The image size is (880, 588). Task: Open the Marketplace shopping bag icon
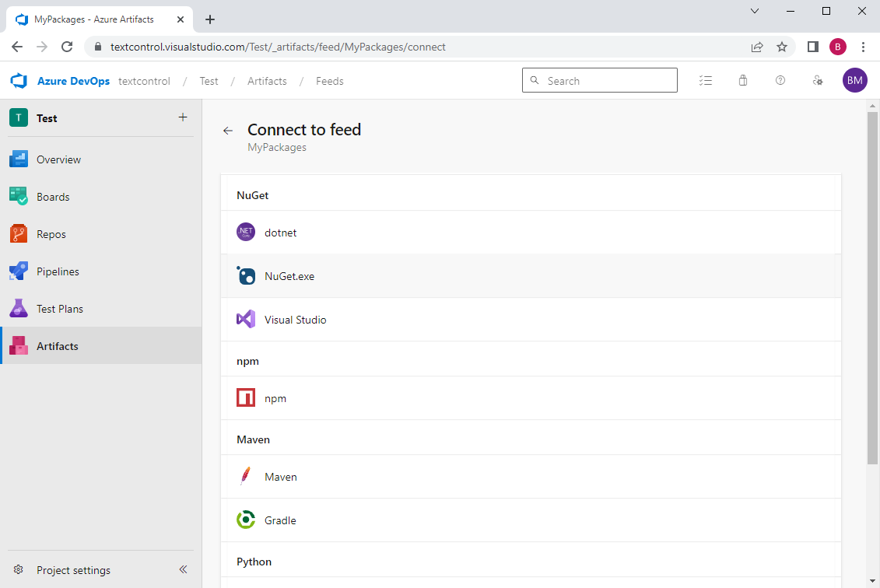[743, 80]
